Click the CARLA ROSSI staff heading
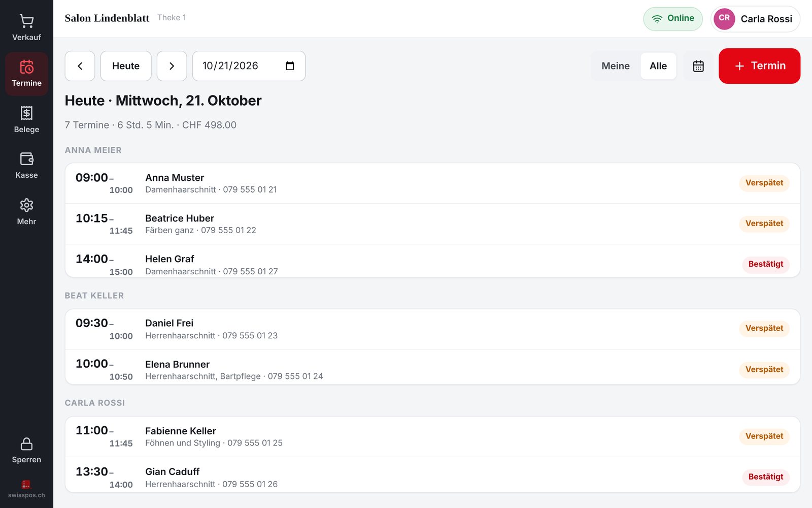Image resolution: width=812 pixels, height=508 pixels. click(94, 403)
